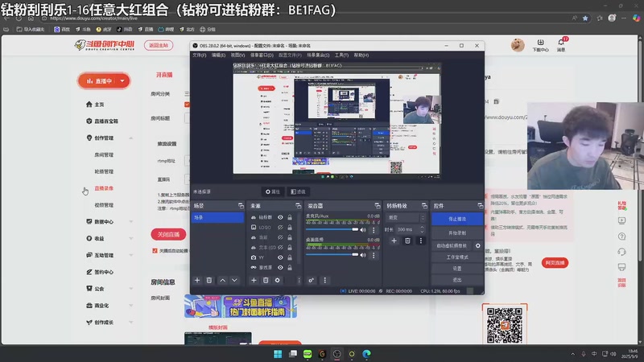This screenshot has height=362, width=644.
Task: Adjust the desktop audio volume slider
Action: [332, 254]
